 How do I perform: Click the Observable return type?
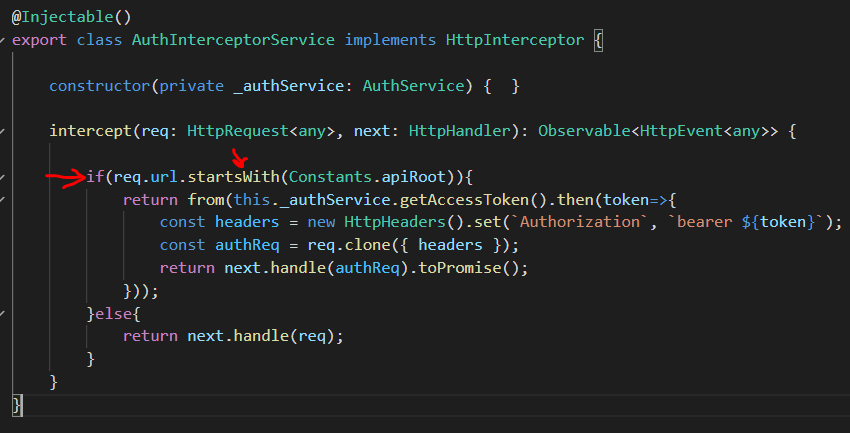(584, 131)
